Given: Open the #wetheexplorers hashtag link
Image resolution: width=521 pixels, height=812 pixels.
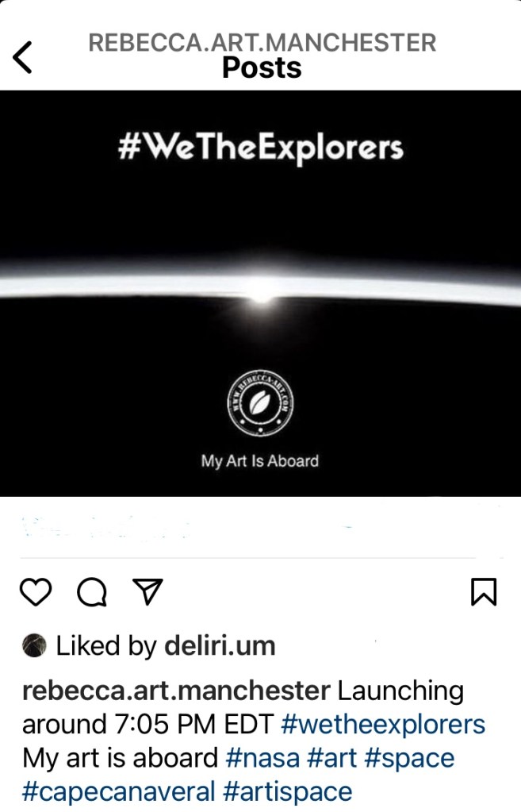Looking at the screenshot, I should [383, 724].
